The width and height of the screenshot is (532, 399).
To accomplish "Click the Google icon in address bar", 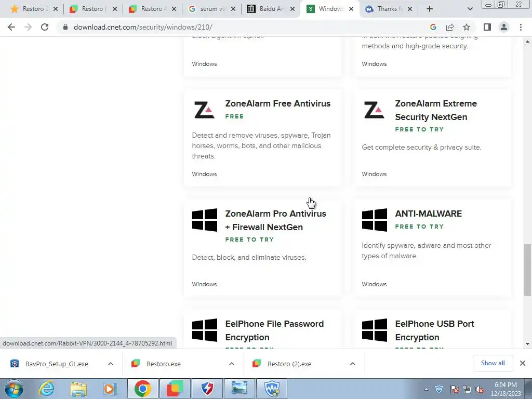I will pyautogui.click(x=433, y=27).
